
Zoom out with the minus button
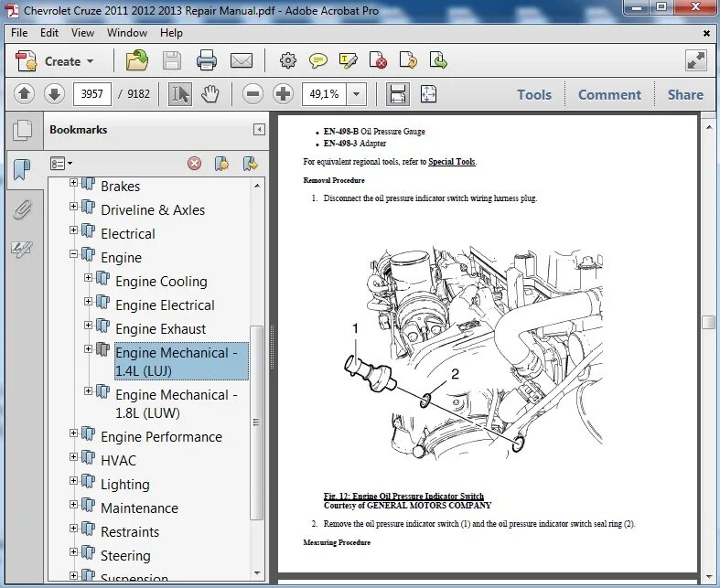(253, 94)
